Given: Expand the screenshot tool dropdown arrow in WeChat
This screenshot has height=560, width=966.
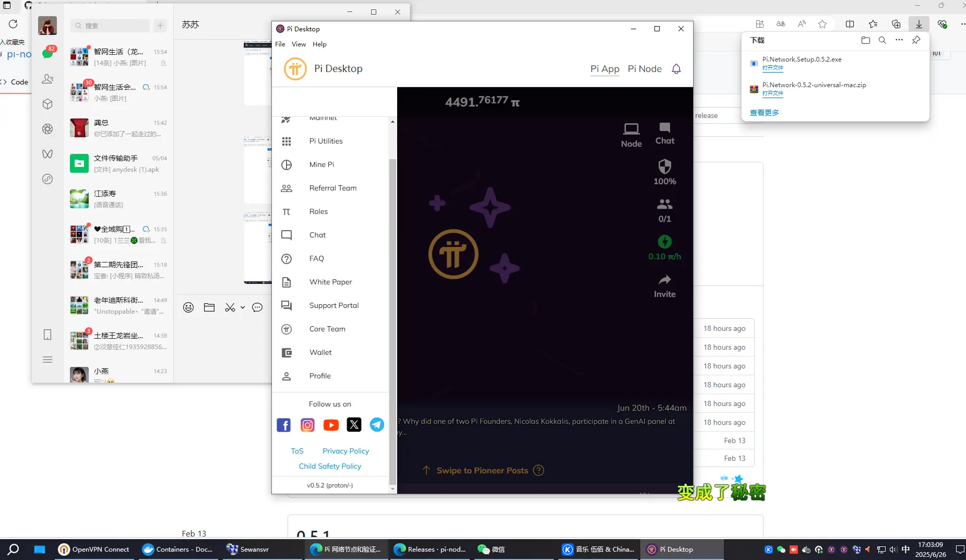Looking at the screenshot, I should coord(243,308).
